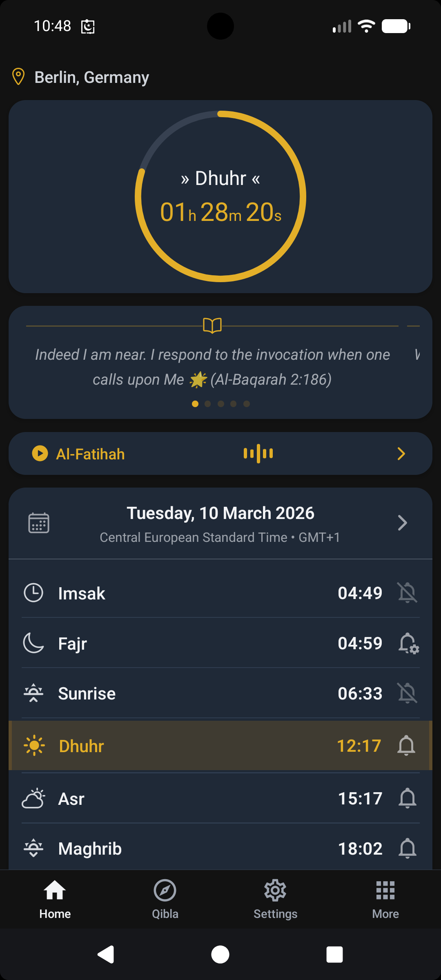The height and width of the screenshot is (980, 441).
Task: Tap the open book verse icon
Action: [x=212, y=325]
